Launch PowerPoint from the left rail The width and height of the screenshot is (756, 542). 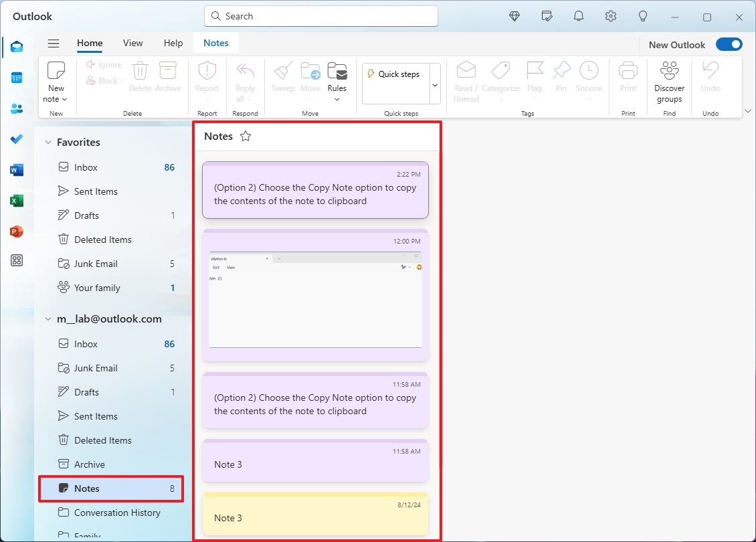click(17, 232)
